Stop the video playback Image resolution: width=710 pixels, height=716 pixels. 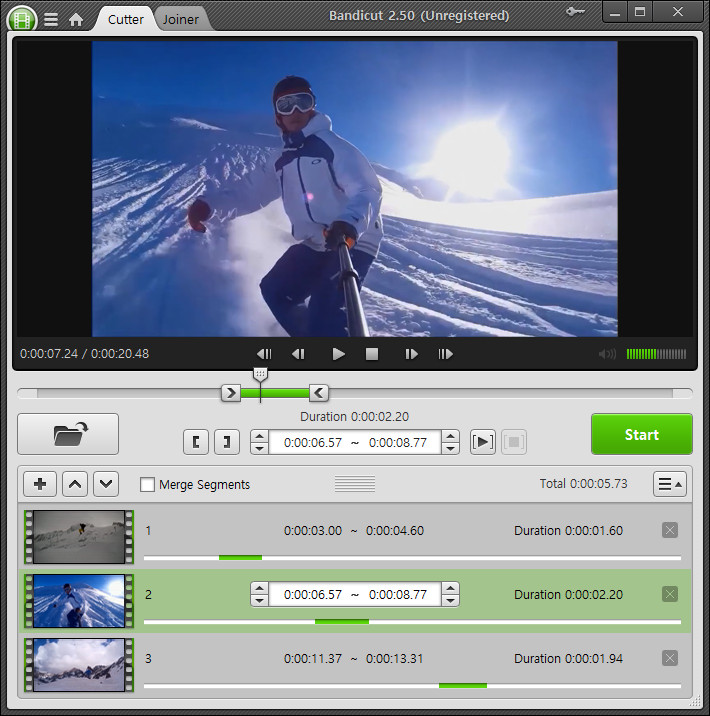372,354
